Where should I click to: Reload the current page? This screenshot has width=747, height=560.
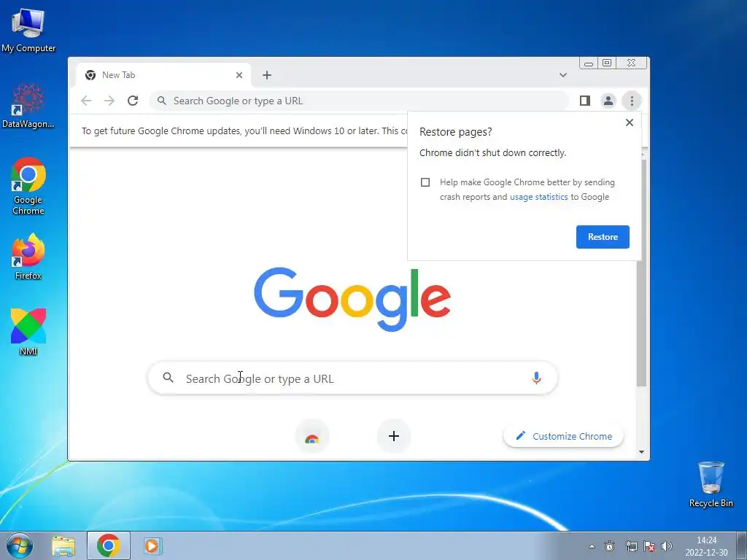[133, 101]
